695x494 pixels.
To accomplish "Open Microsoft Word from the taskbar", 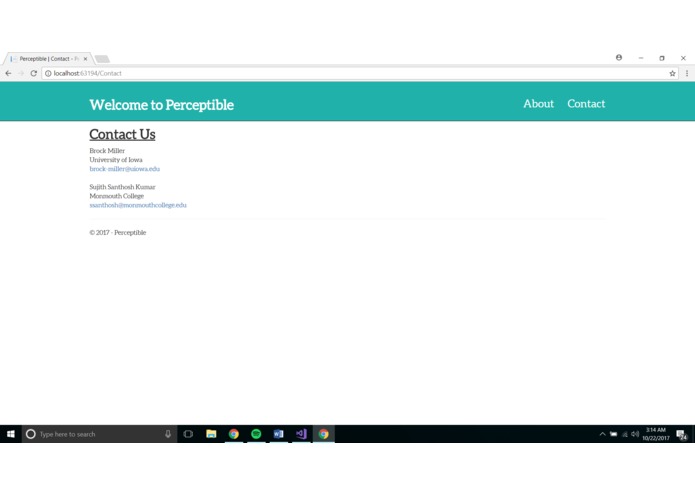I will (x=278, y=434).
